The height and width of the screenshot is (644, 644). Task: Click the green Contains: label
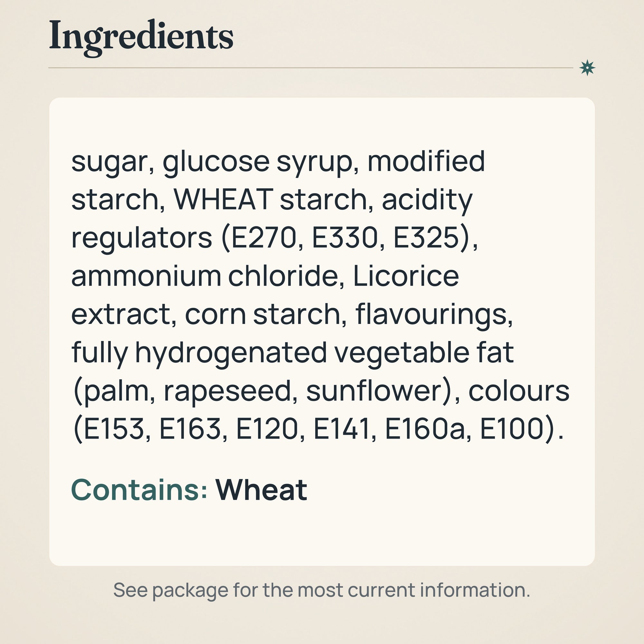(139, 490)
